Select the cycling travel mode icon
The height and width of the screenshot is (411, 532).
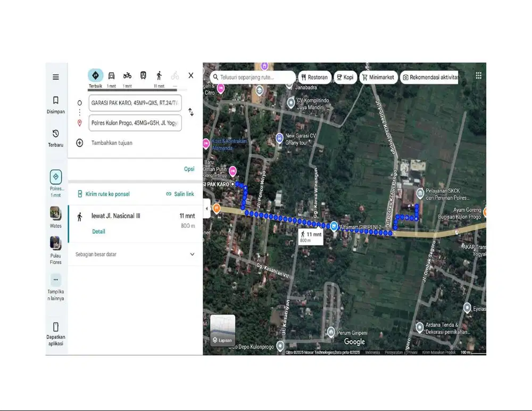pyautogui.click(x=174, y=75)
